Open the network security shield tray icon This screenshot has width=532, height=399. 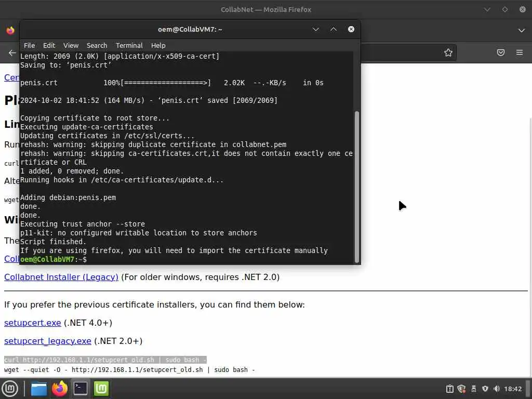coord(485,389)
